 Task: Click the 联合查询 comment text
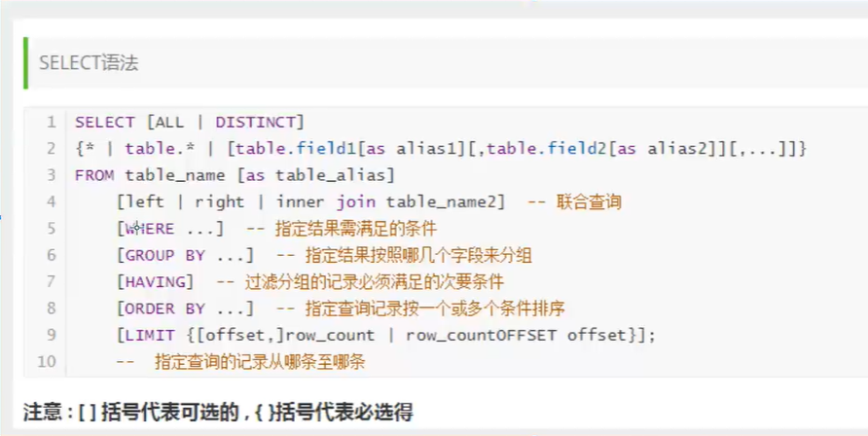tap(589, 202)
